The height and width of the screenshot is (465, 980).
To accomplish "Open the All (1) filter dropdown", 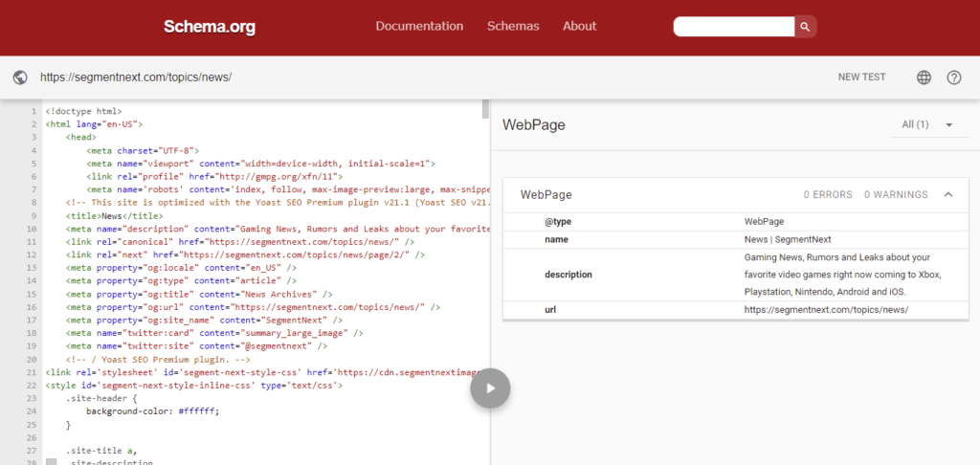I will [x=927, y=124].
